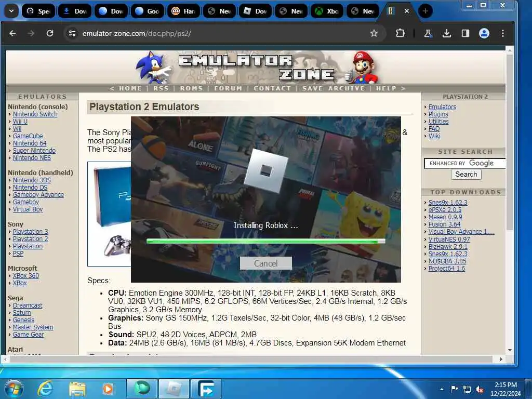Open FORUM in site navigation

pyautogui.click(x=228, y=88)
